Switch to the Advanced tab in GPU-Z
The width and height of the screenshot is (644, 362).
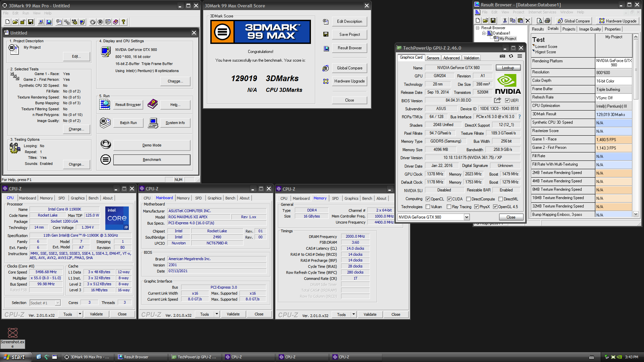point(451,58)
